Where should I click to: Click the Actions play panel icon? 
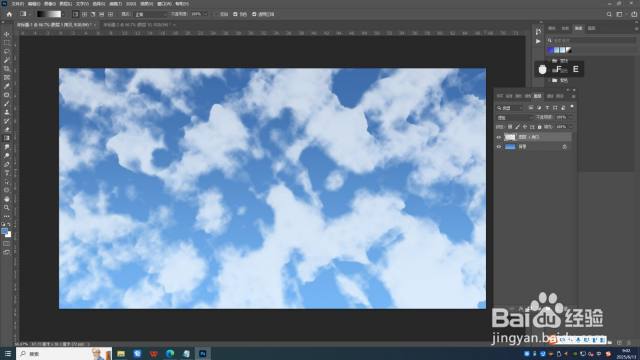(x=538, y=41)
